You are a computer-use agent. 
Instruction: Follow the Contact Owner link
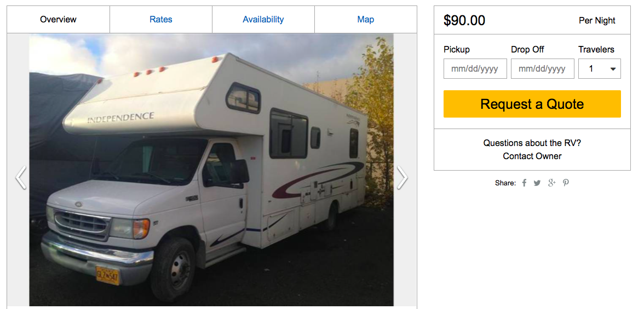point(532,156)
